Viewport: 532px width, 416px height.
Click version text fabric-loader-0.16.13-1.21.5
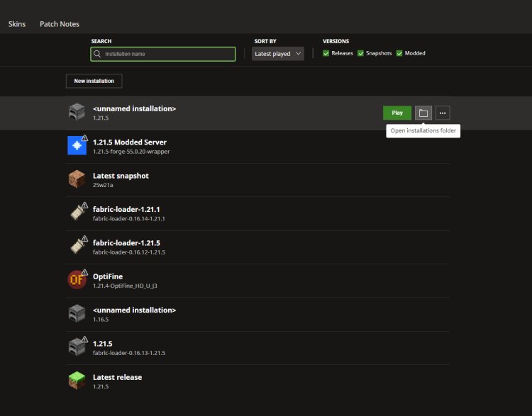[x=129, y=353]
